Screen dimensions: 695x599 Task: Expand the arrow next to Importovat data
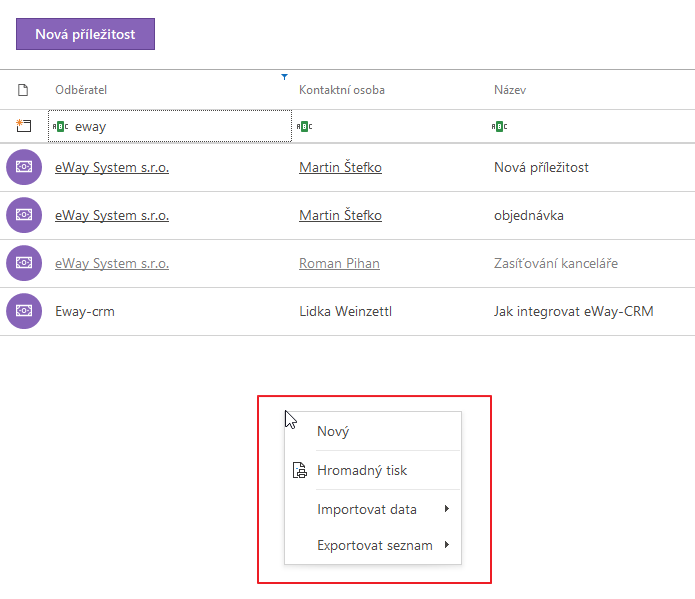447,509
